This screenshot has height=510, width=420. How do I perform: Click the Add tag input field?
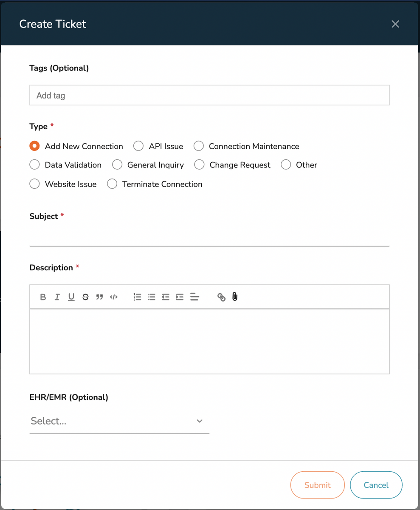coord(209,95)
